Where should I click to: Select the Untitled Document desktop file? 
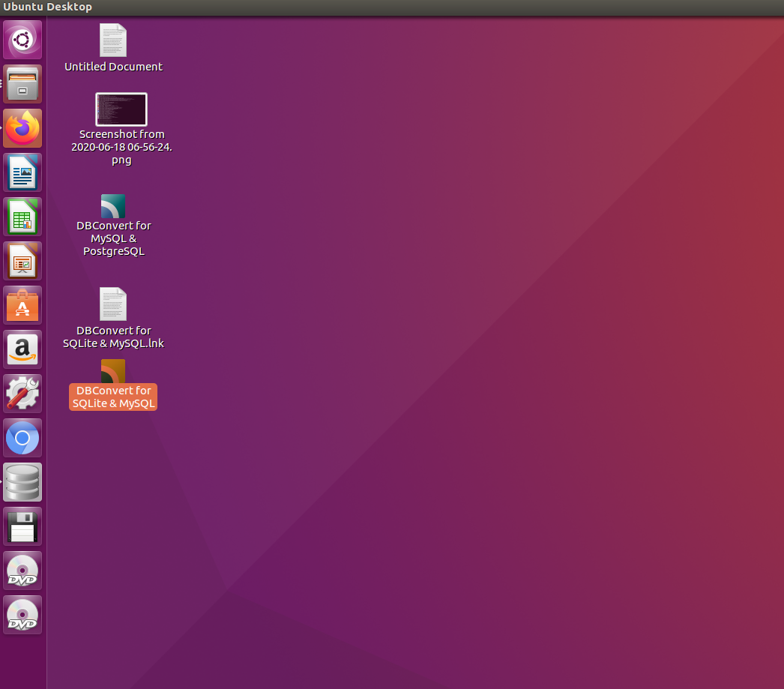[113, 48]
